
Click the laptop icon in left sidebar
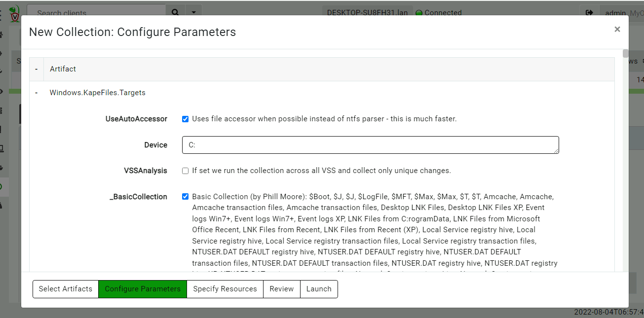click(1, 148)
